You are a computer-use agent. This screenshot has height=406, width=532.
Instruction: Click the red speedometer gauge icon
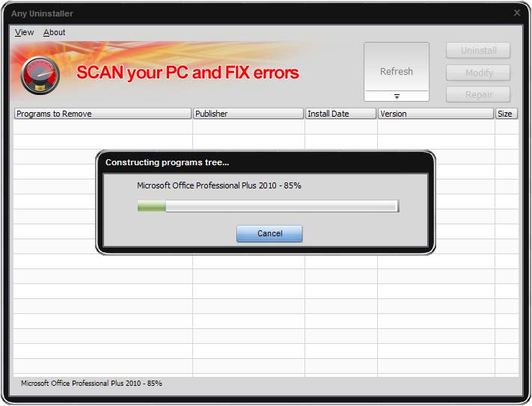(40, 76)
